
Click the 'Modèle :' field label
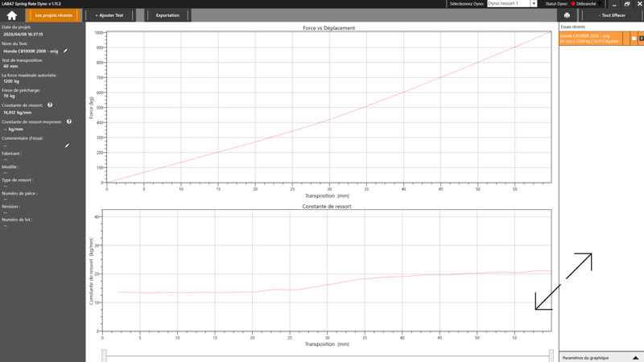coord(10,167)
